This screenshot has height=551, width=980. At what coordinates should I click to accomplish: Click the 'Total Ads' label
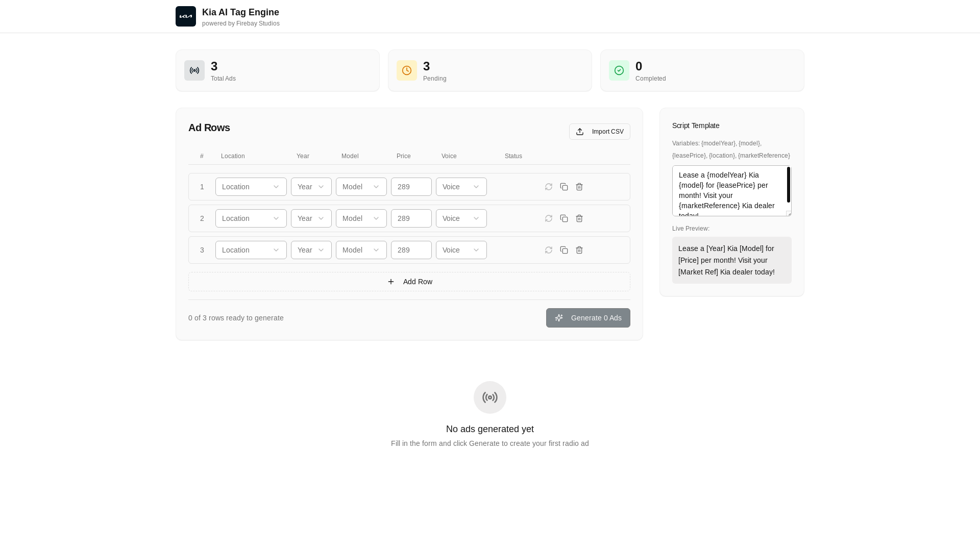[x=223, y=79]
